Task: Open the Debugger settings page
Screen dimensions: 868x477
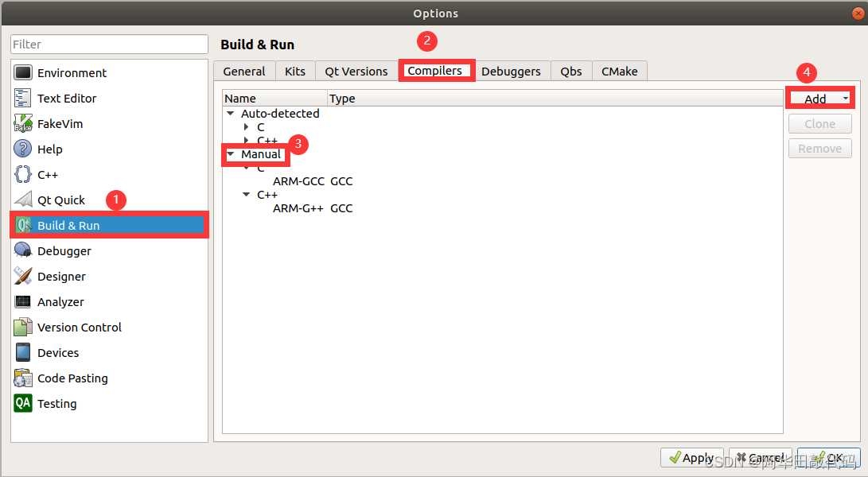Action: coord(24,250)
